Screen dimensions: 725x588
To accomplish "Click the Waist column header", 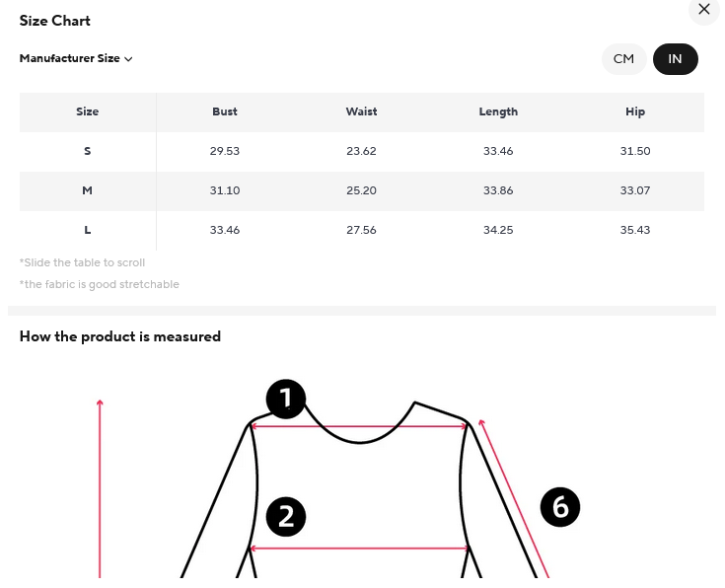I will pyautogui.click(x=362, y=111).
